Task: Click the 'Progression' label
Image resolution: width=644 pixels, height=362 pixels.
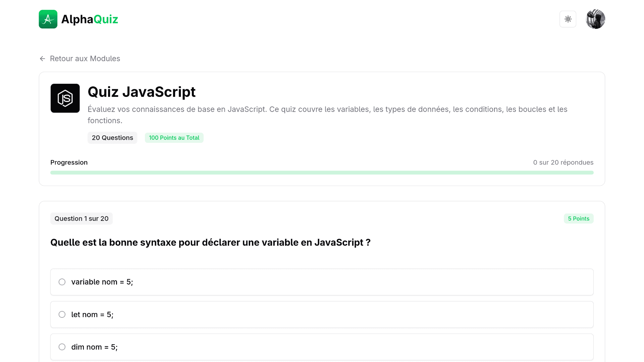Action: 69,163
